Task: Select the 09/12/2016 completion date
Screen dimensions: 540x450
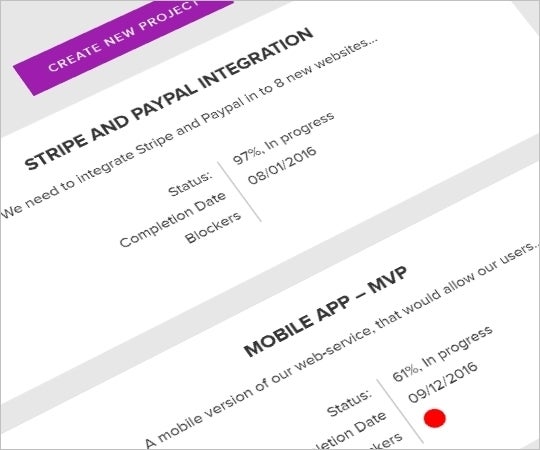Action: click(443, 381)
